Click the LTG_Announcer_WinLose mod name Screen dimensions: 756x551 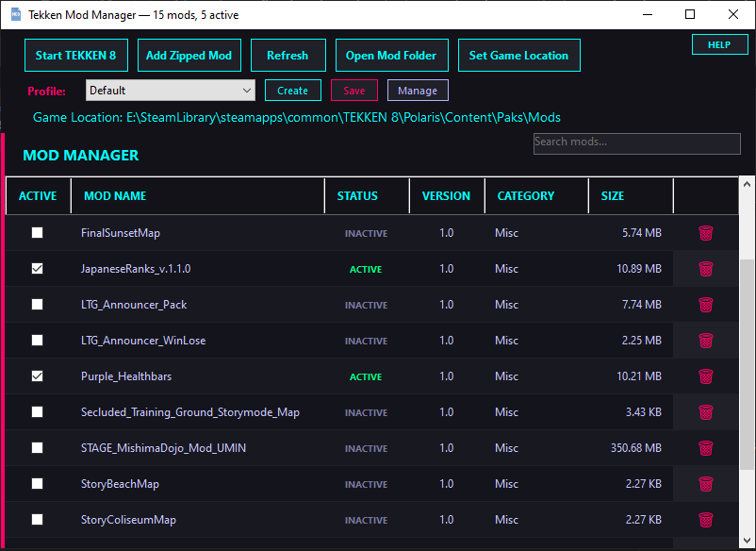(x=143, y=341)
